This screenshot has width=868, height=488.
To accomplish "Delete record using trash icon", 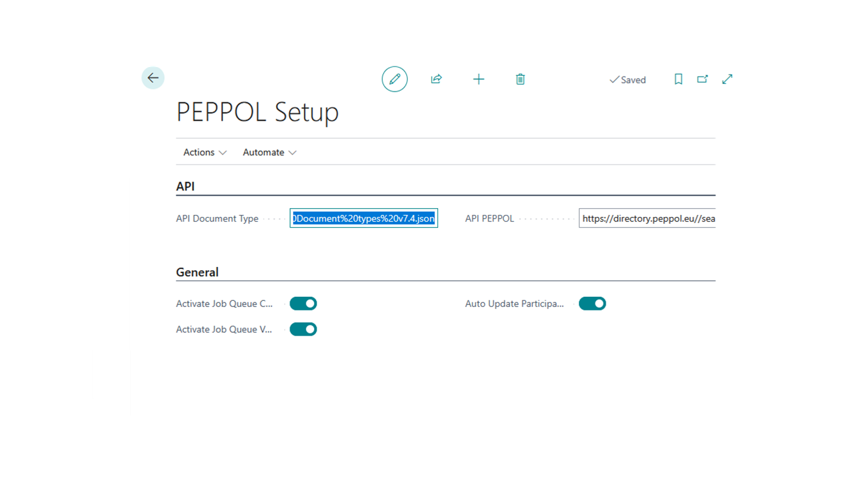I will click(x=520, y=79).
